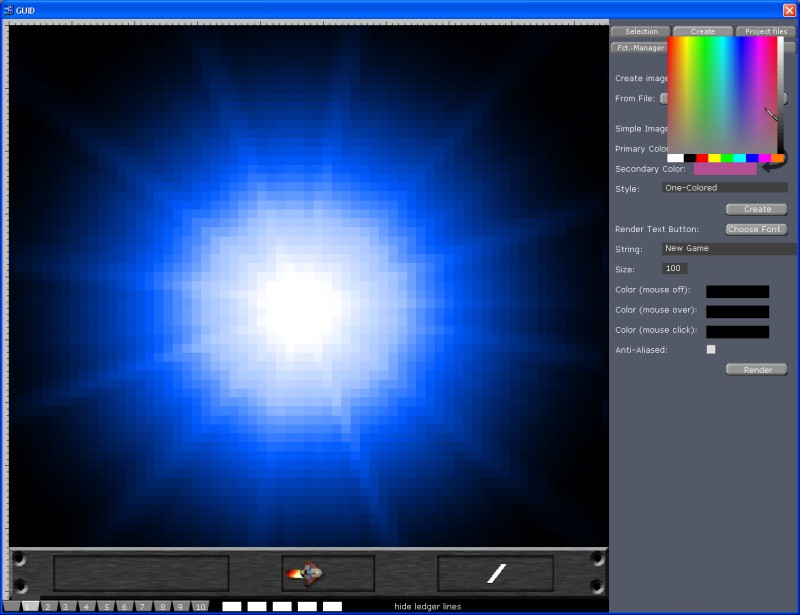Select layer tab 9
This screenshot has width=800, height=615.
180,606
